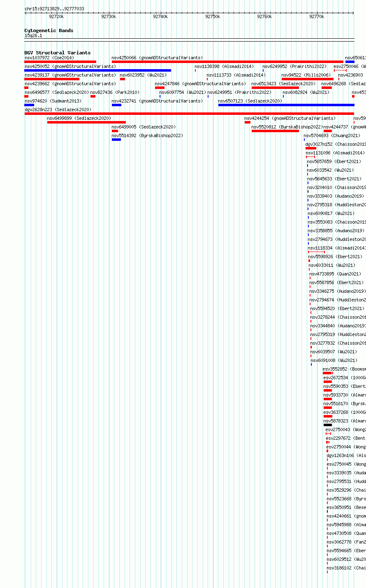Open variant dgv3027n152 (Chaisson2019)
This screenshot has width=366, height=588.
coord(336,144)
